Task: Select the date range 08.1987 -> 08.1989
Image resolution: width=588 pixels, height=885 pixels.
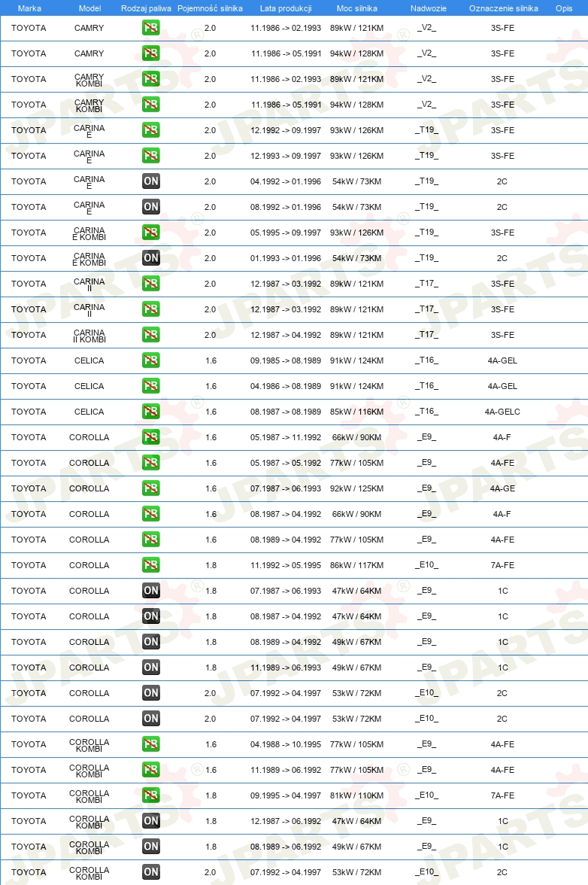Action: coord(286,412)
